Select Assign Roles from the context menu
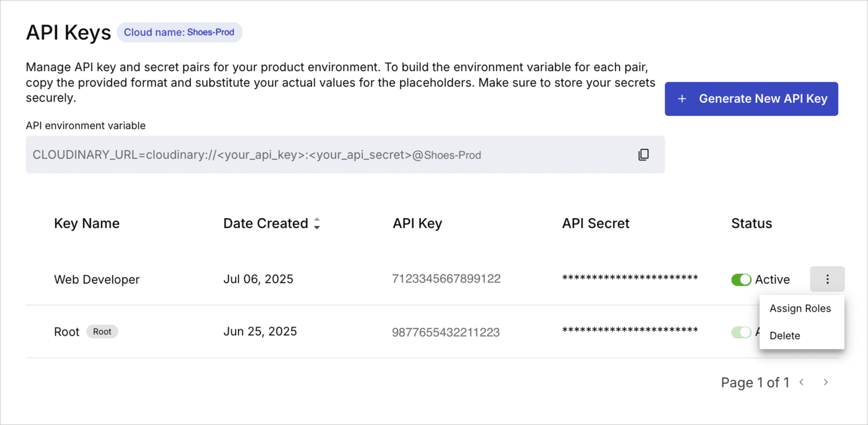Image resolution: width=868 pixels, height=425 pixels. tap(800, 308)
